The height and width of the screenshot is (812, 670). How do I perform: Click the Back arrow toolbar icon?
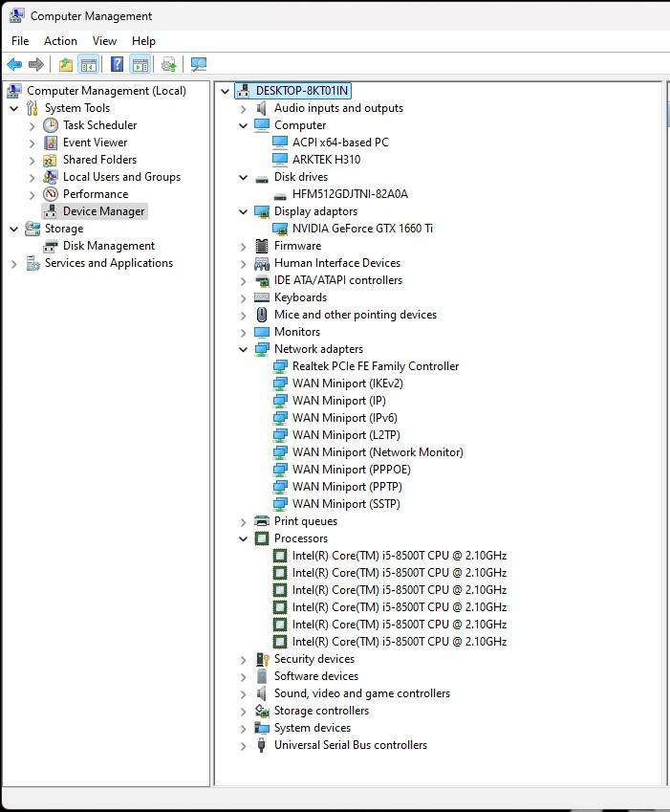point(14,64)
